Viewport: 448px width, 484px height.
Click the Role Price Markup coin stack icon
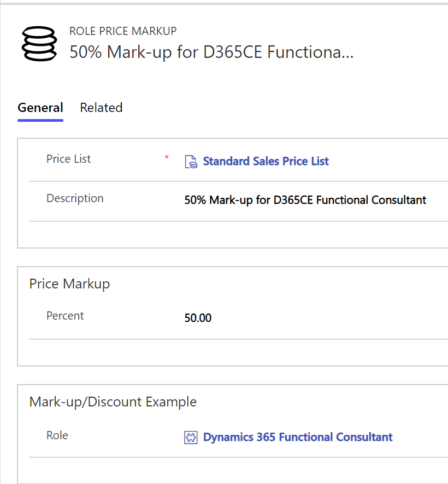pyautogui.click(x=39, y=44)
